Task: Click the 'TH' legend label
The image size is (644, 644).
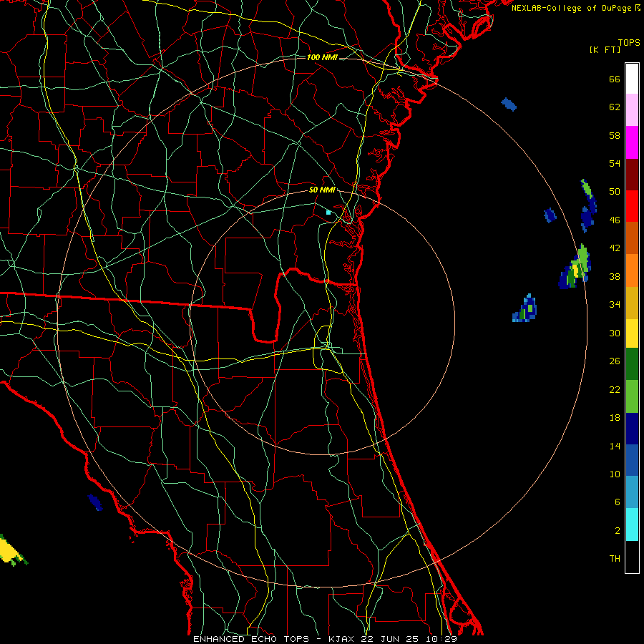Action: pos(615,558)
